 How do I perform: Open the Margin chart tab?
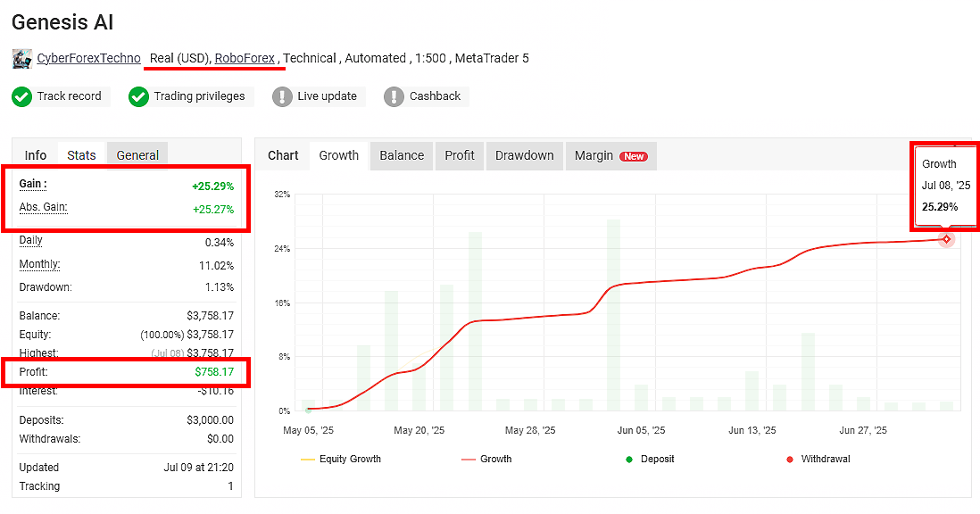610,155
